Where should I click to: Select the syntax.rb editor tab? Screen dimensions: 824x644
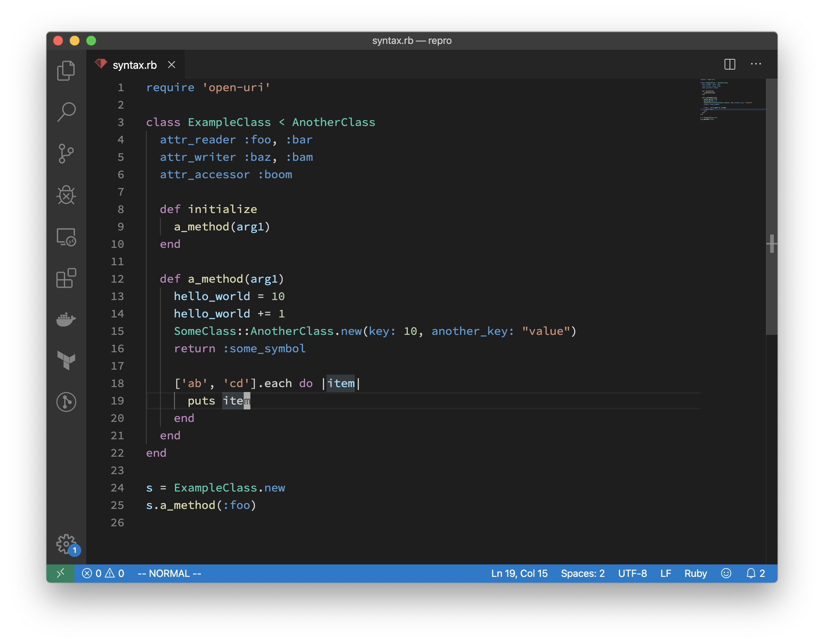(134, 65)
